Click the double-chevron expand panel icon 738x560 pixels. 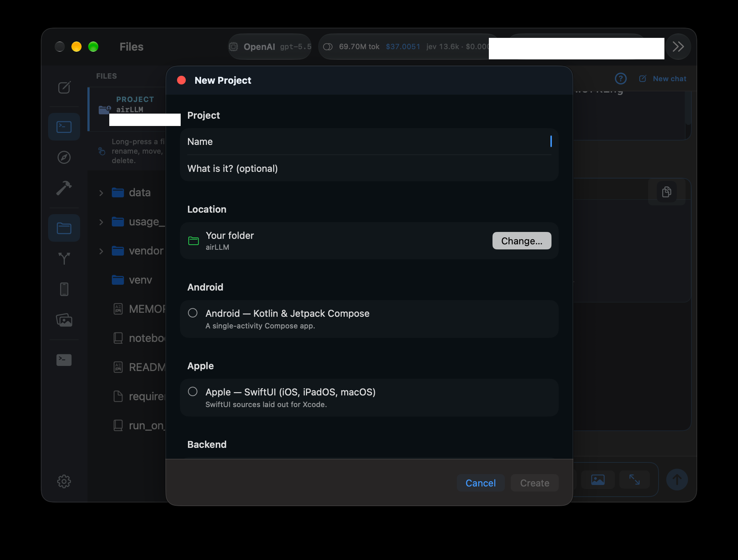pos(678,47)
